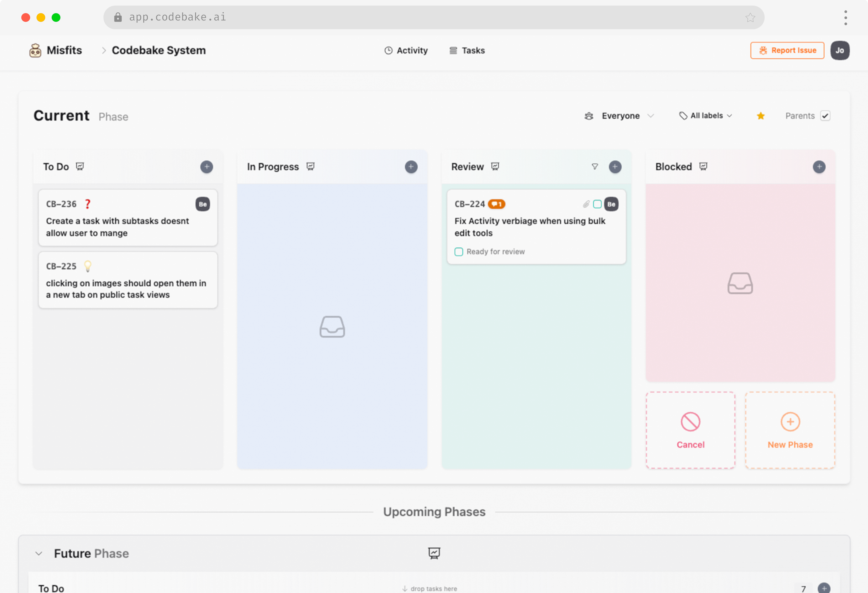Click the Cancel drop zone
The width and height of the screenshot is (868, 593).
point(690,430)
